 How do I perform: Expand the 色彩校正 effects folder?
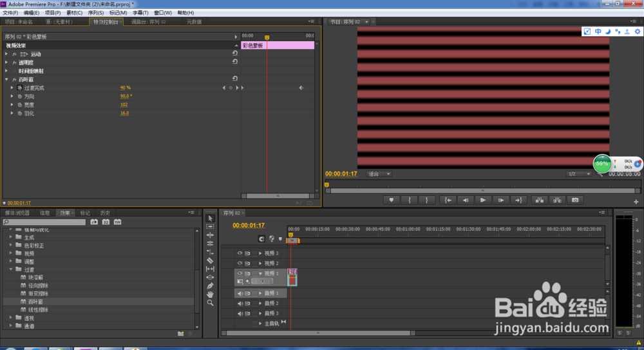tap(11, 245)
